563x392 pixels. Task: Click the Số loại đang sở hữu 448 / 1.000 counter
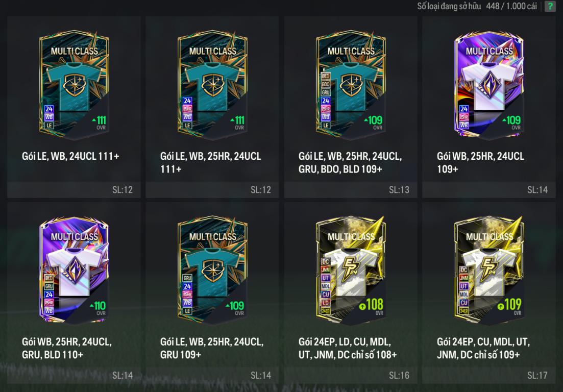pos(477,6)
